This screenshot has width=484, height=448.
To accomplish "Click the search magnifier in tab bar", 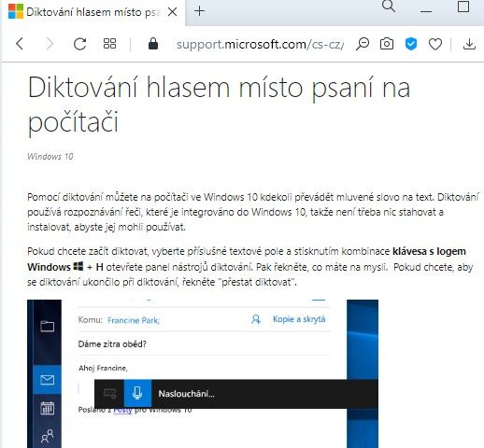I will point(389,7).
